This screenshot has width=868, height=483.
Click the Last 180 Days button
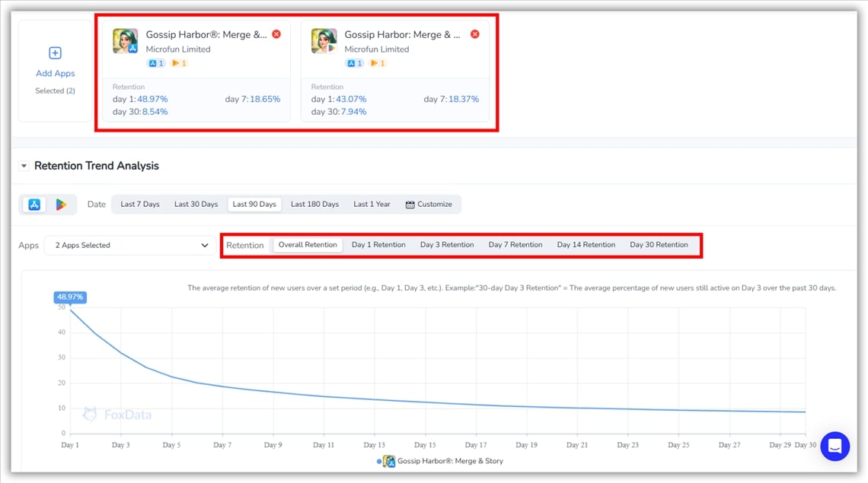314,205
